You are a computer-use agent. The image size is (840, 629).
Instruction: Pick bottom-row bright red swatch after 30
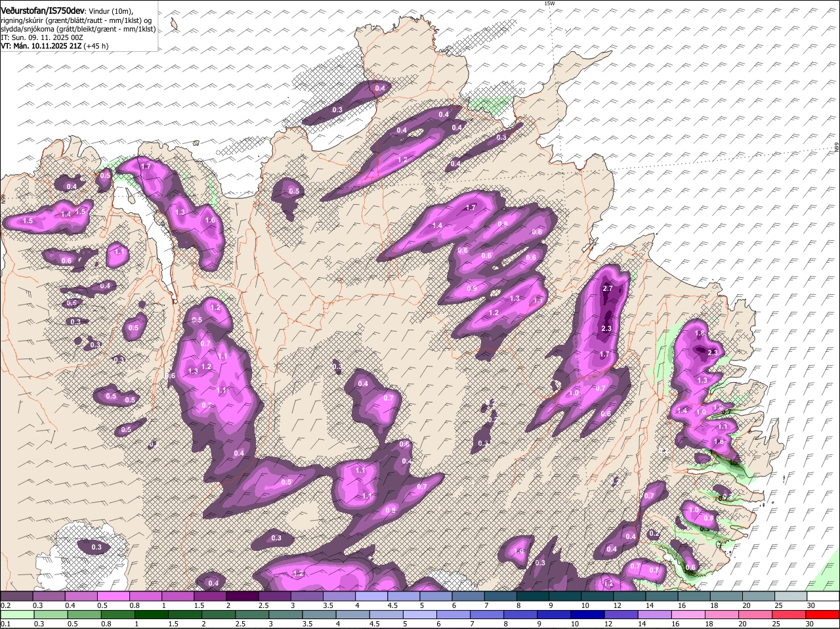(x=824, y=615)
